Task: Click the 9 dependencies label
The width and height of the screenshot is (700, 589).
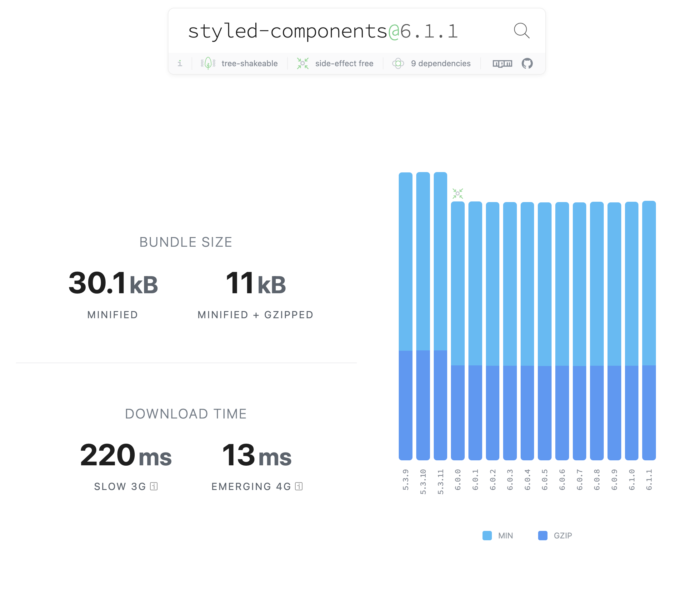Action: click(x=440, y=63)
